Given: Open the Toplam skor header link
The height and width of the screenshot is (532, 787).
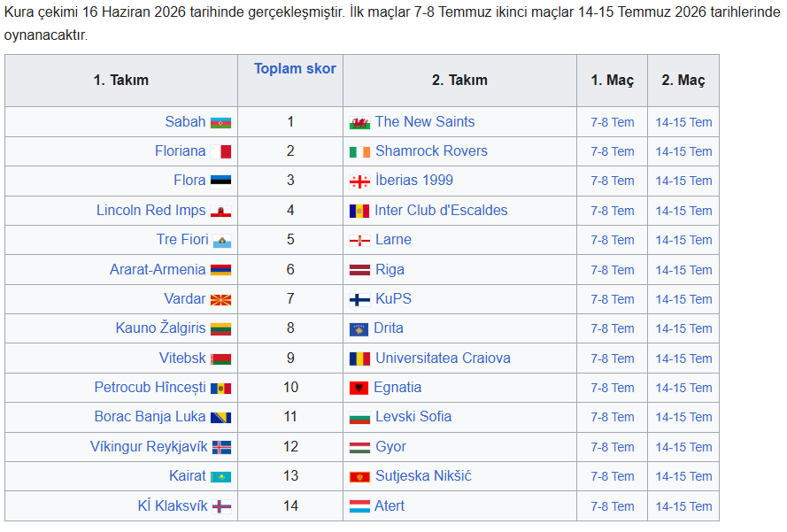Looking at the screenshot, I should [295, 68].
